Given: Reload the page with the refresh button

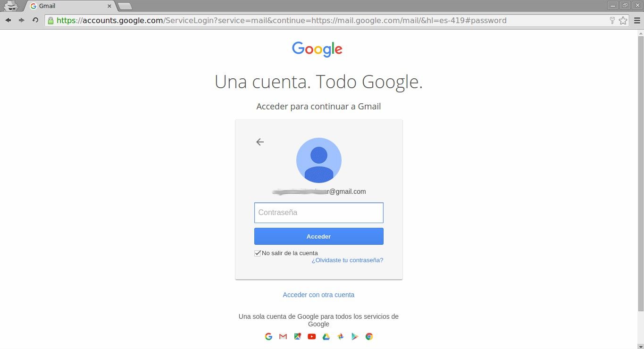Looking at the screenshot, I should tap(35, 20).
